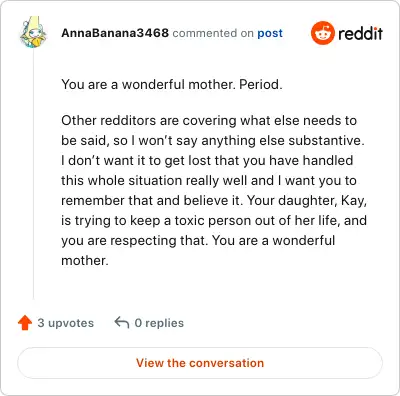Image resolution: width=400 pixels, height=396 pixels.
Task: Click "You are a wonderful mother. Period." line
Action: [172, 84]
